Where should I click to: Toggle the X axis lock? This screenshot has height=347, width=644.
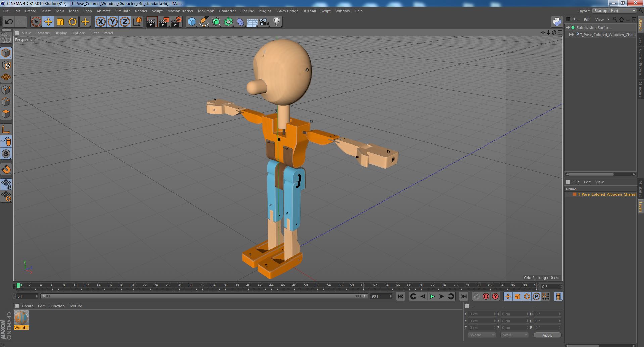[100, 22]
